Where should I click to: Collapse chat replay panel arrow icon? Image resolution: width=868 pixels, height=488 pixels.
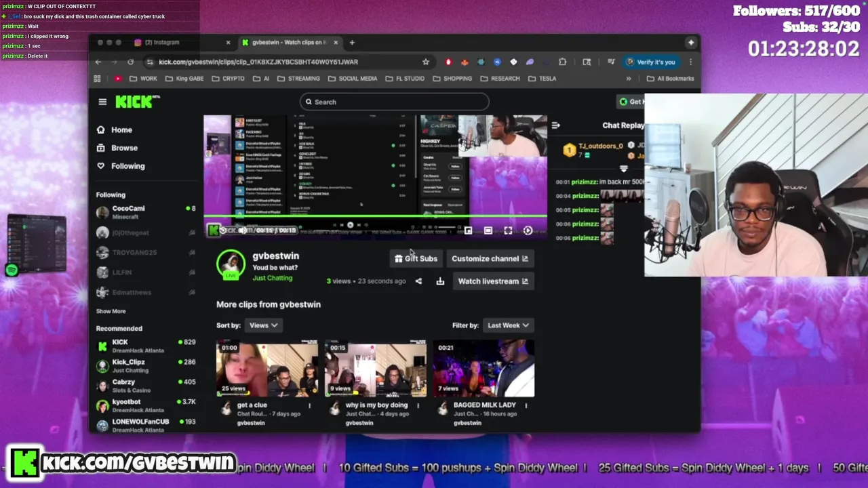555,125
